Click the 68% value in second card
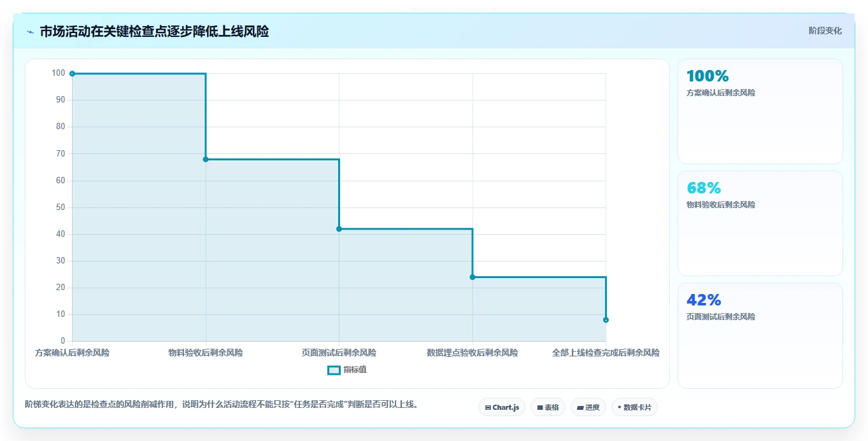Viewport: 868px width, 441px height. click(x=704, y=188)
